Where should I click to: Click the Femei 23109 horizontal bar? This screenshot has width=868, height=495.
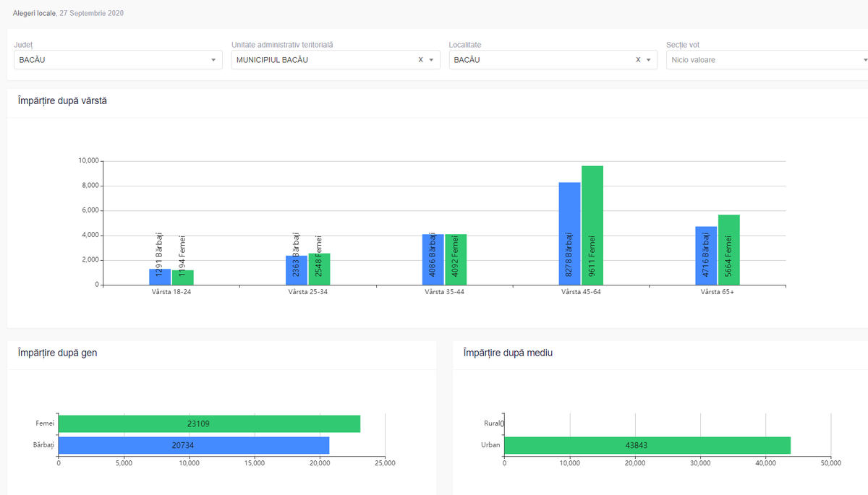[209, 423]
